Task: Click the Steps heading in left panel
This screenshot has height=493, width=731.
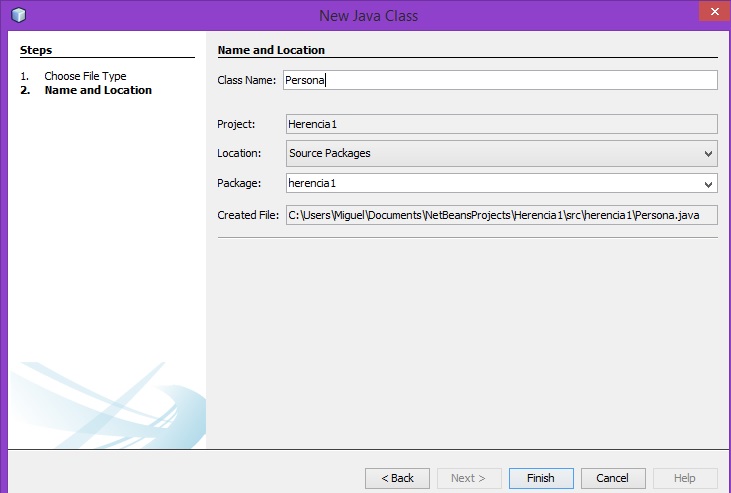Action: (x=36, y=50)
